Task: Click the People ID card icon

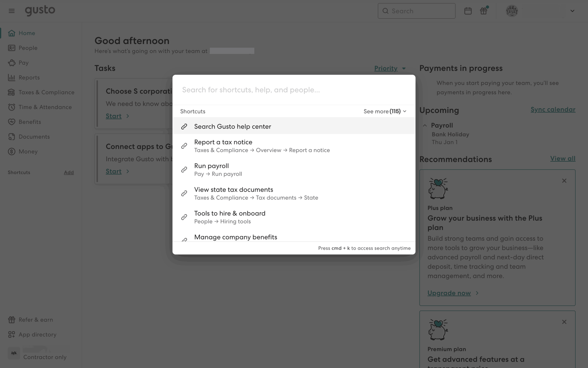Action: [x=12, y=48]
